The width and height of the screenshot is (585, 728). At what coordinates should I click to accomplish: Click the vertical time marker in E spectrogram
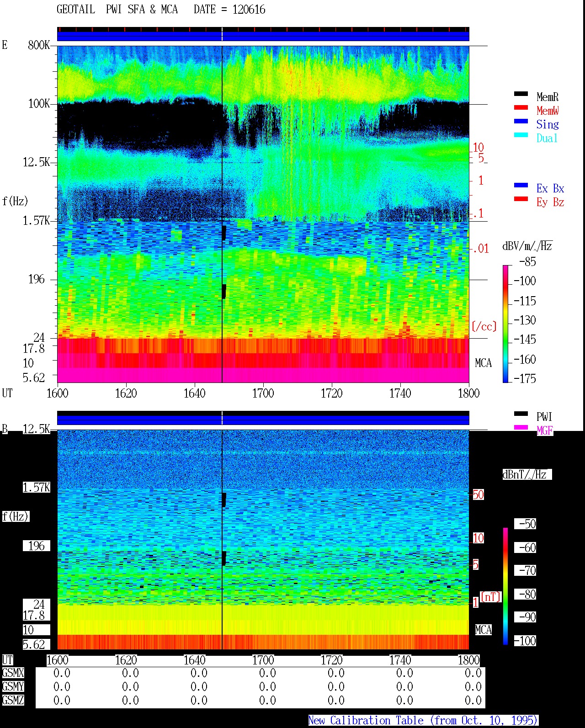(222, 214)
